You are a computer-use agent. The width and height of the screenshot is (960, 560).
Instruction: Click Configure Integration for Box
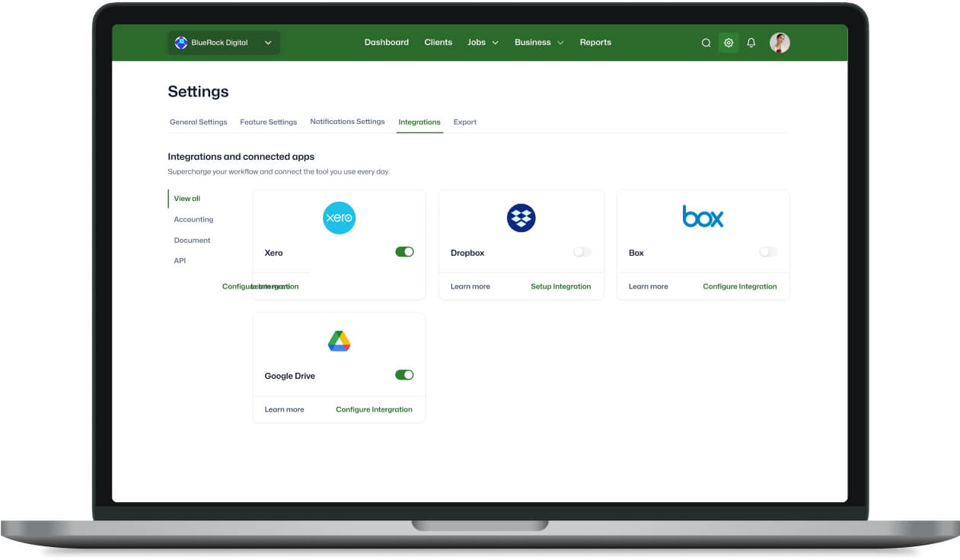[740, 287]
